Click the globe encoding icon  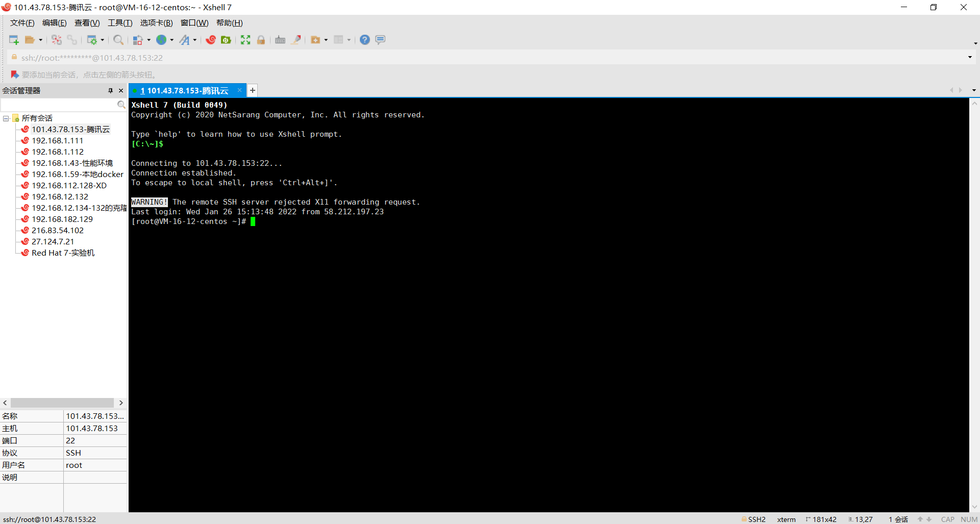pos(161,40)
